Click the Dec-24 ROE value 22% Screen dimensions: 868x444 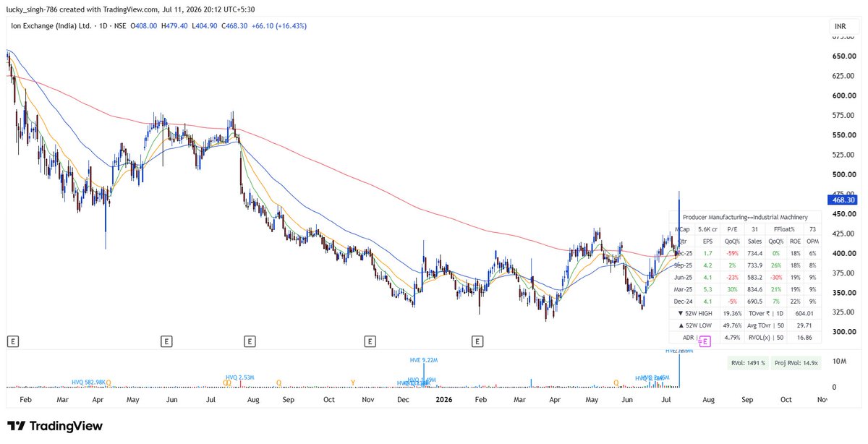[x=794, y=303]
